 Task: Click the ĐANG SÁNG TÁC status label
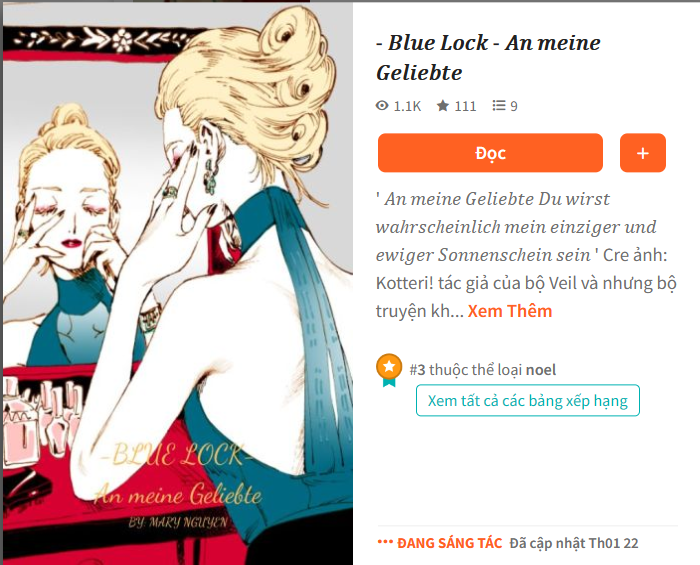click(x=450, y=543)
